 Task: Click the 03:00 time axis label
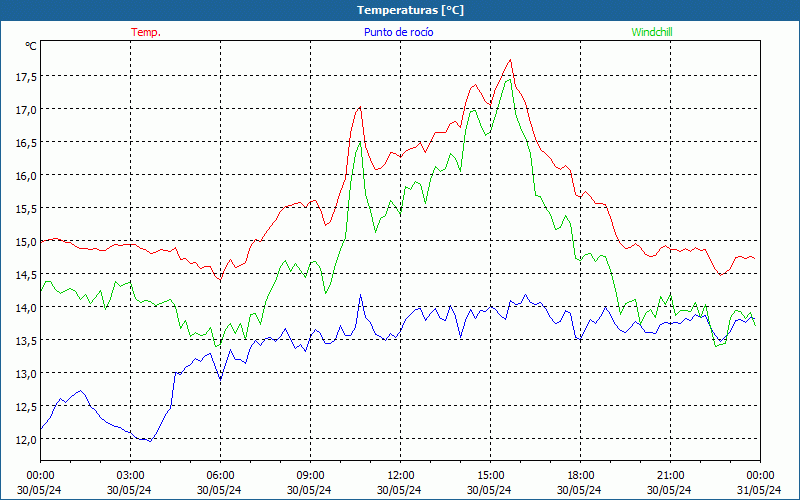(130, 475)
